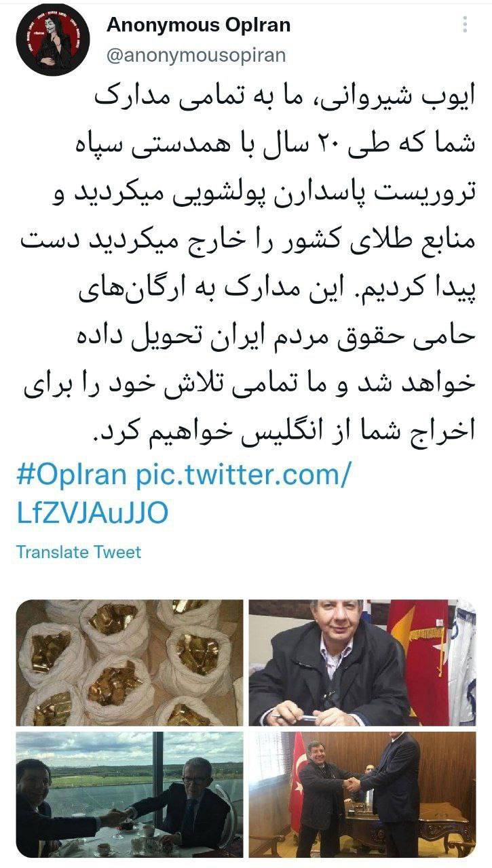Click the @anonymousopiran handle
Screen dimensions: 492x868
coord(196,55)
